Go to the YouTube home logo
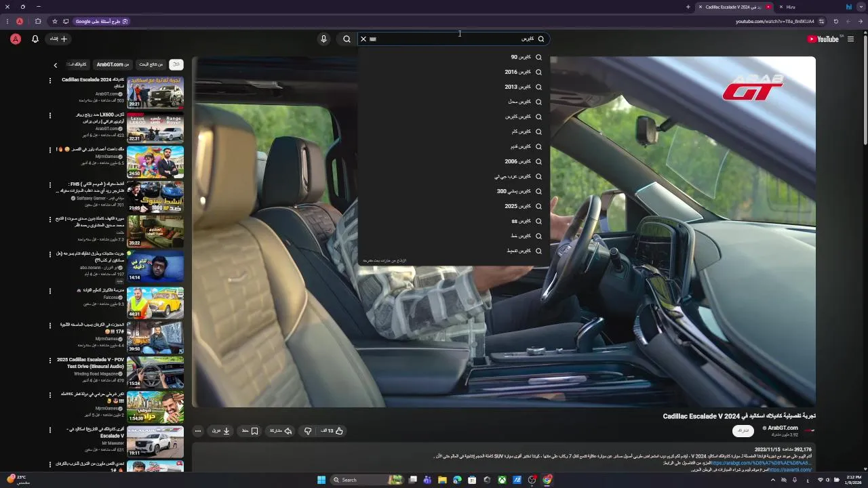The height and width of the screenshot is (488, 868). tap(825, 39)
